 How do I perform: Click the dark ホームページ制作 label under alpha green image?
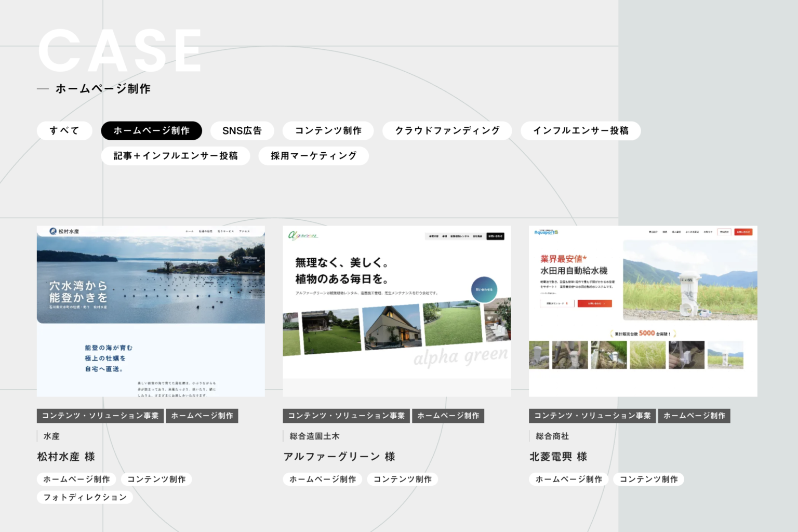pyautogui.click(x=448, y=416)
